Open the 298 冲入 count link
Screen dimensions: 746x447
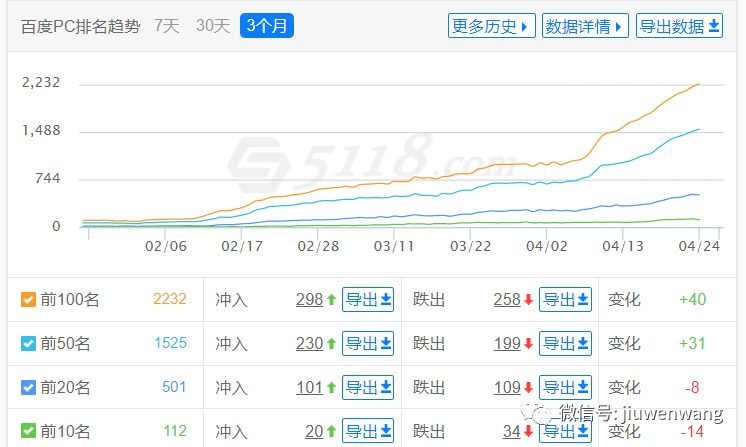[309, 300]
